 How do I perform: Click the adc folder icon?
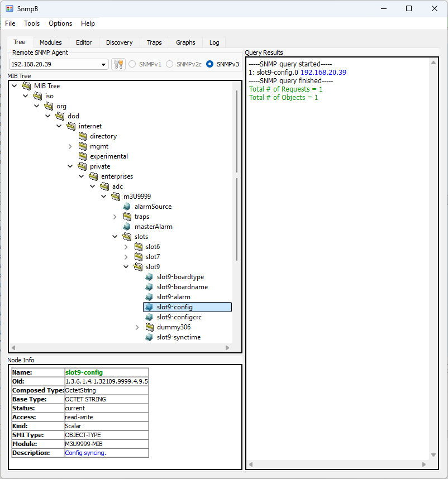[104, 186]
